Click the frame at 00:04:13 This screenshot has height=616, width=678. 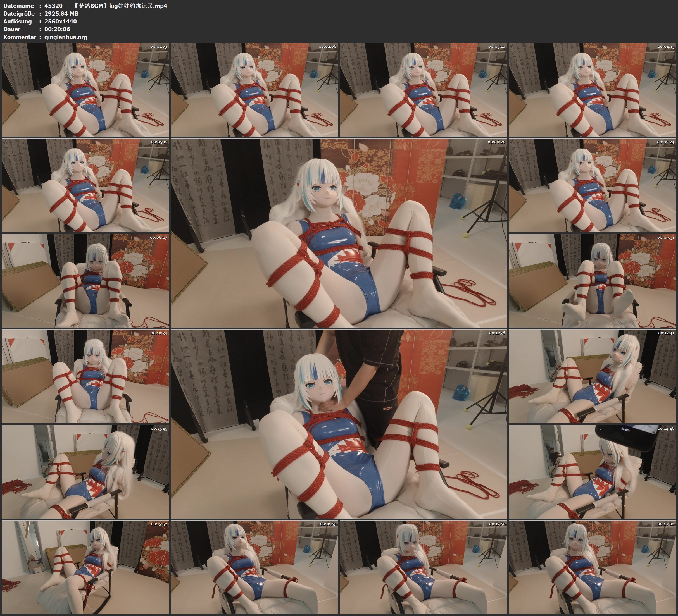tap(592, 90)
